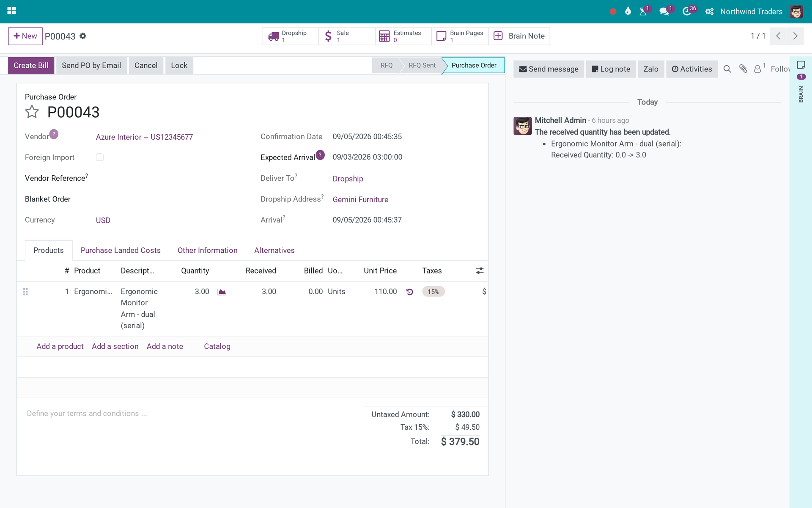Image resolution: width=812 pixels, height=508 pixels.
Task: Show followers person icon
Action: pos(759,69)
